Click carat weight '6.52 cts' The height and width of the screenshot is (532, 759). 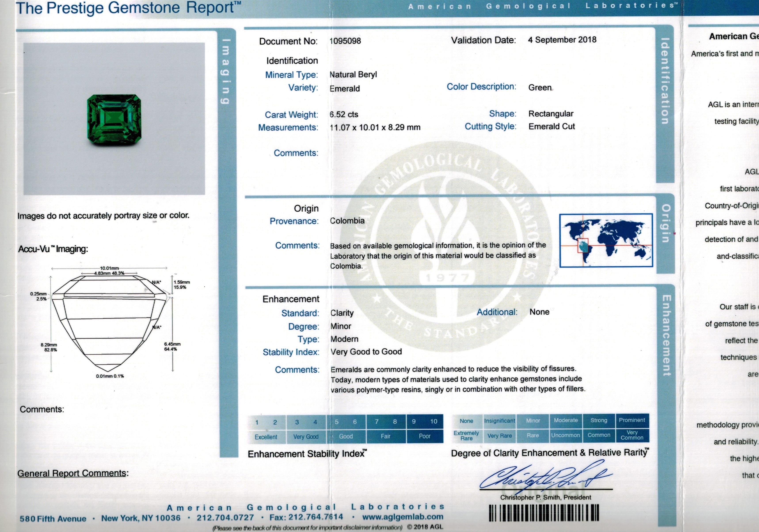point(344,114)
